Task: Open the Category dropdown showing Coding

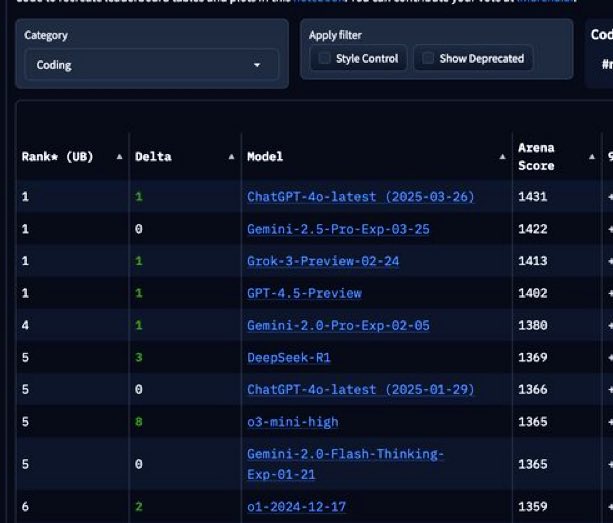Action: pyautogui.click(x=152, y=64)
